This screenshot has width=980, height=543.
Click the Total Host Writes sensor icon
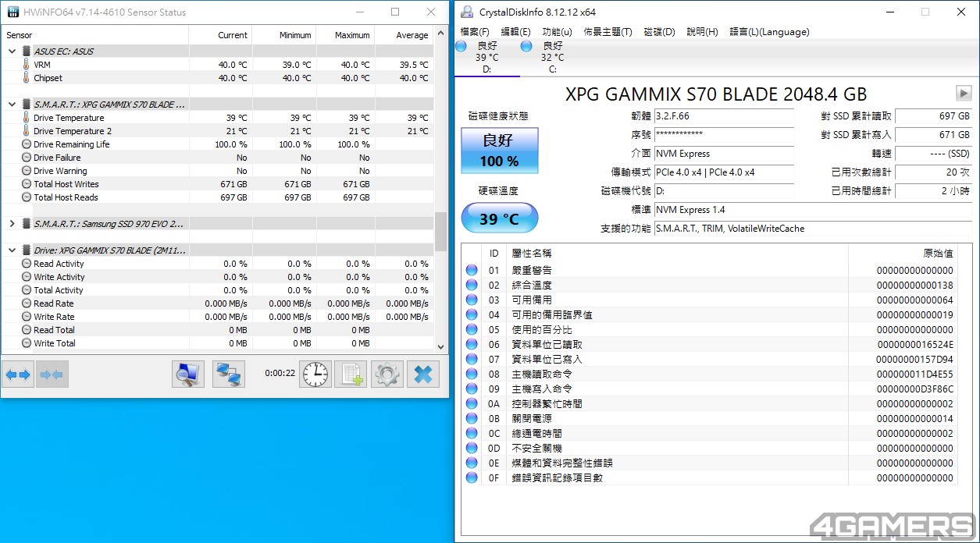[x=27, y=184]
